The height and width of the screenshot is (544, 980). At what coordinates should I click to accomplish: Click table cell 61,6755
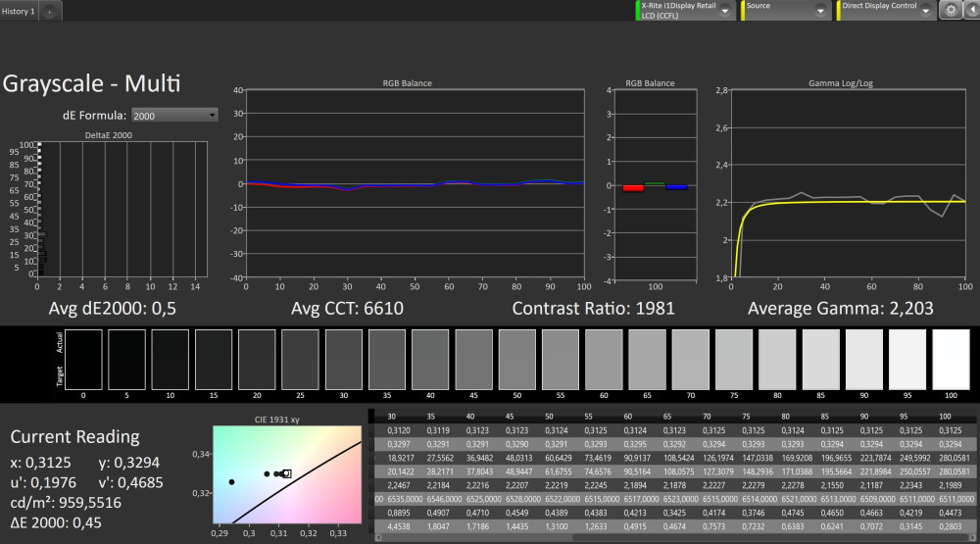pos(559,471)
